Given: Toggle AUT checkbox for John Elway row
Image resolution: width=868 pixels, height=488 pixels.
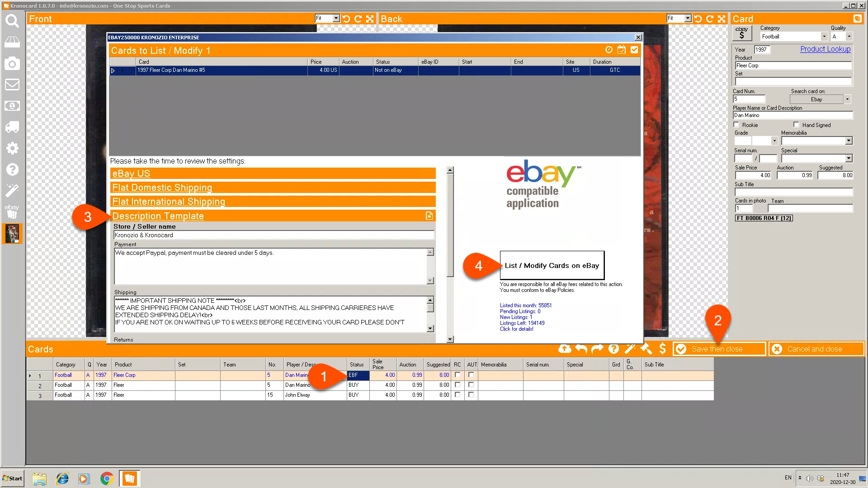Looking at the screenshot, I should [471, 395].
